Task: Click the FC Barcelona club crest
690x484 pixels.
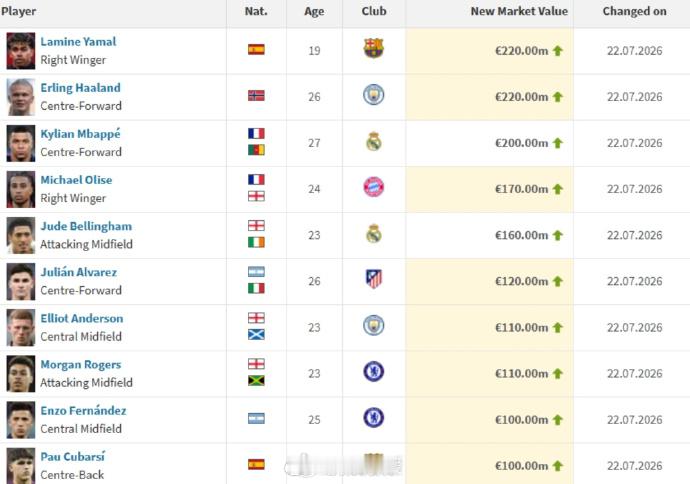Action: click(x=374, y=48)
